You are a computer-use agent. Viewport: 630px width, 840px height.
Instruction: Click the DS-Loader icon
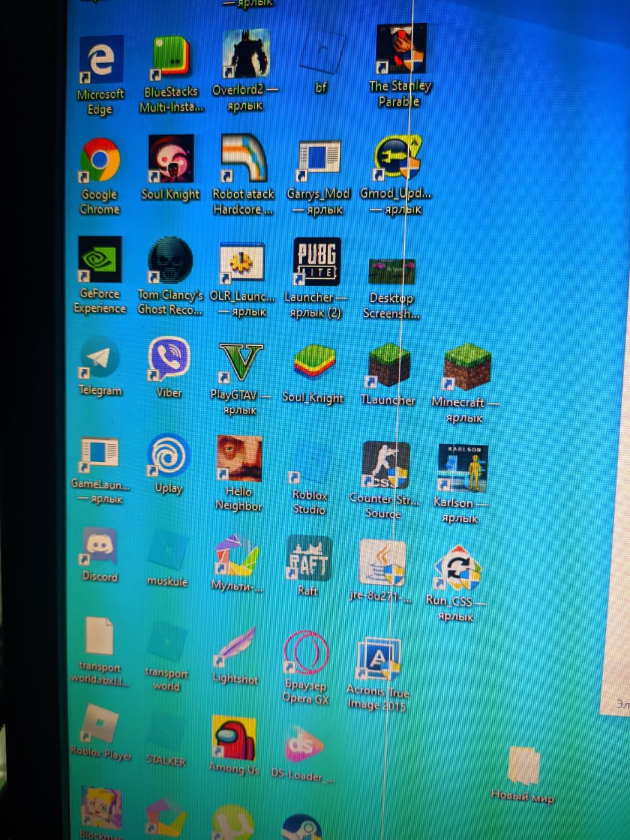(x=303, y=745)
